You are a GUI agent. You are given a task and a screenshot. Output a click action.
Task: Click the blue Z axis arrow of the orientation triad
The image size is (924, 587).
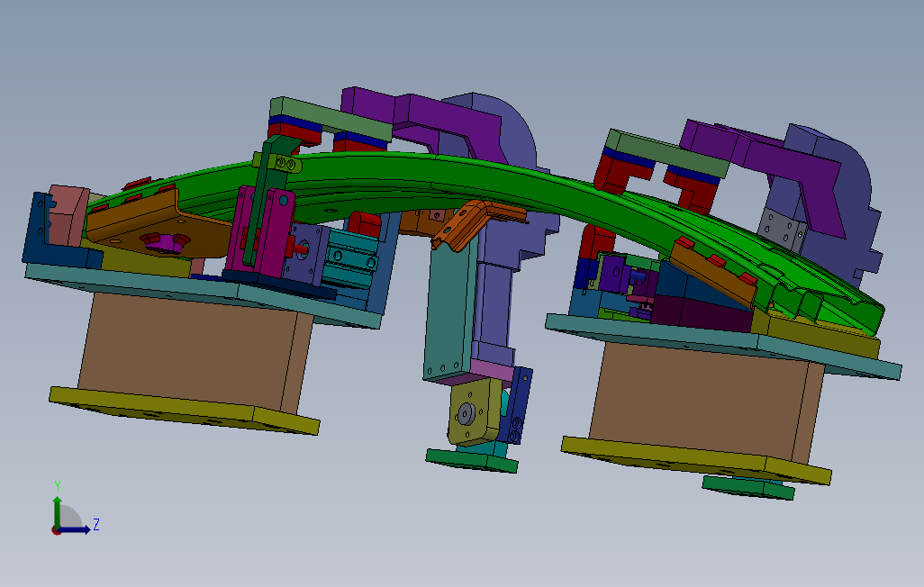(x=76, y=530)
